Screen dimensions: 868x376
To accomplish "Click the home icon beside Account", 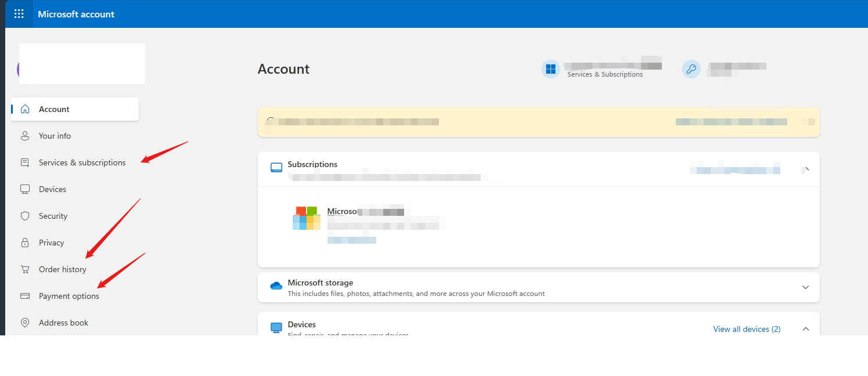I will tap(25, 109).
